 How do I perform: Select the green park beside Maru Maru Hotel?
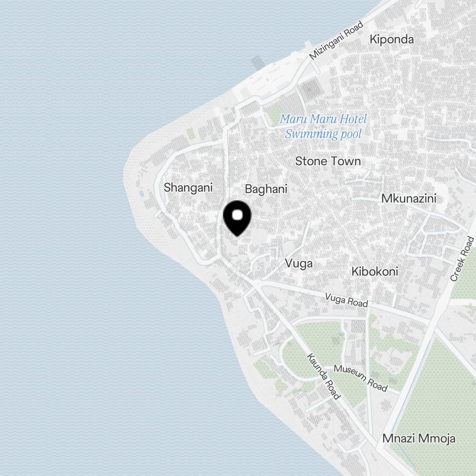tap(276, 113)
